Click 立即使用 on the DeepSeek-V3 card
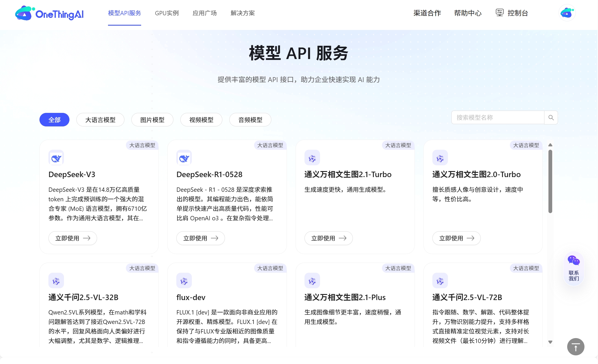 (72, 238)
